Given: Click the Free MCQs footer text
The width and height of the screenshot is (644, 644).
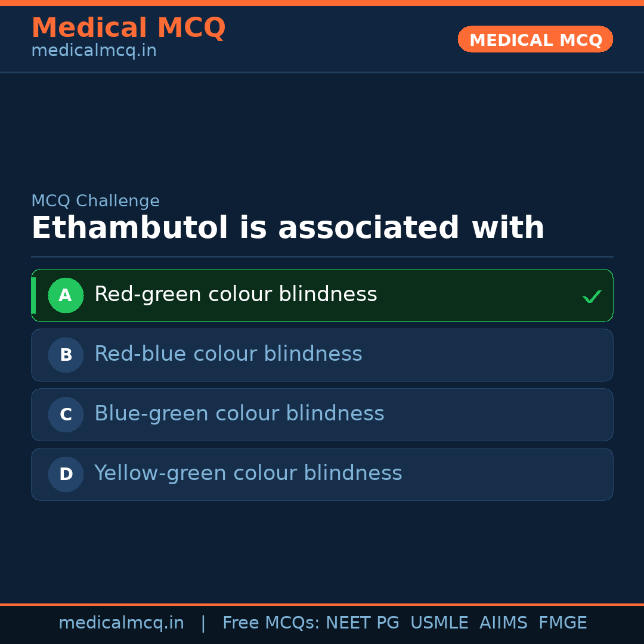Looking at the screenshot, I should click(271, 623).
